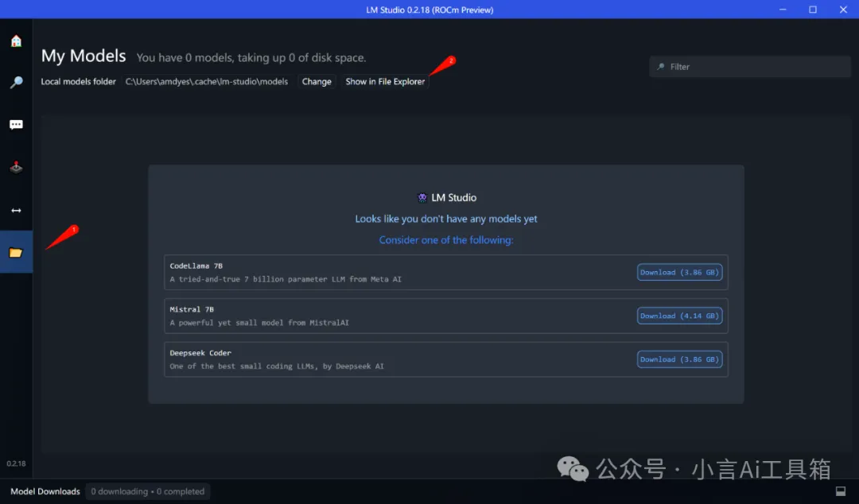Screen dimensions: 859x504
Task: Click the My Models heading
Action: coord(84,56)
